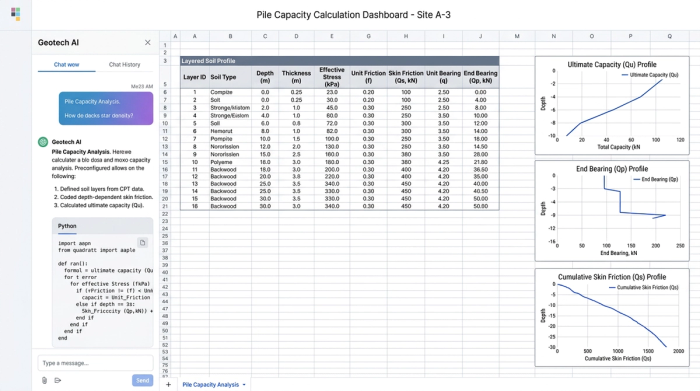This screenshot has width=700, height=391.
Task: Switch to the Chat History tab
Action: [124, 65]
